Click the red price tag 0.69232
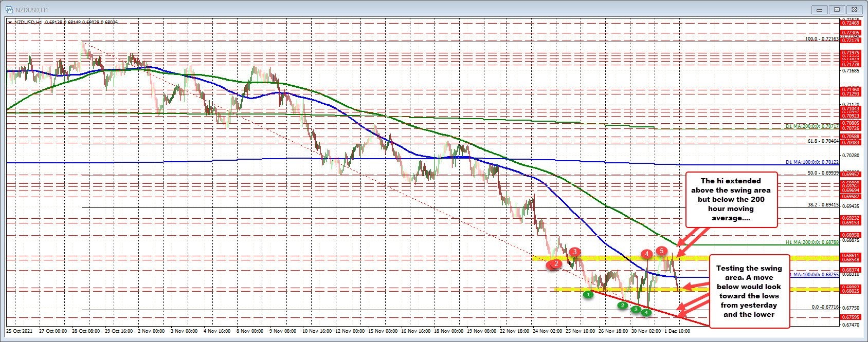The width and height of the screenshot is (868, 342). (x=852, y=218)
